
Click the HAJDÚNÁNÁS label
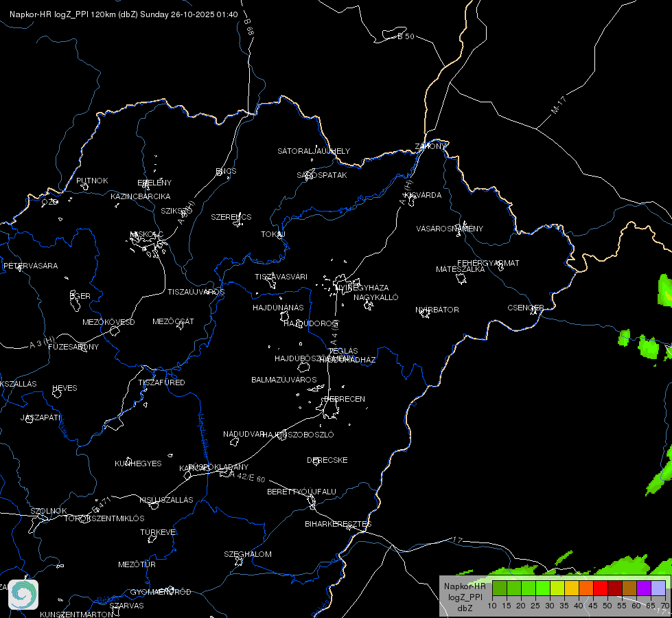(278, 308)
